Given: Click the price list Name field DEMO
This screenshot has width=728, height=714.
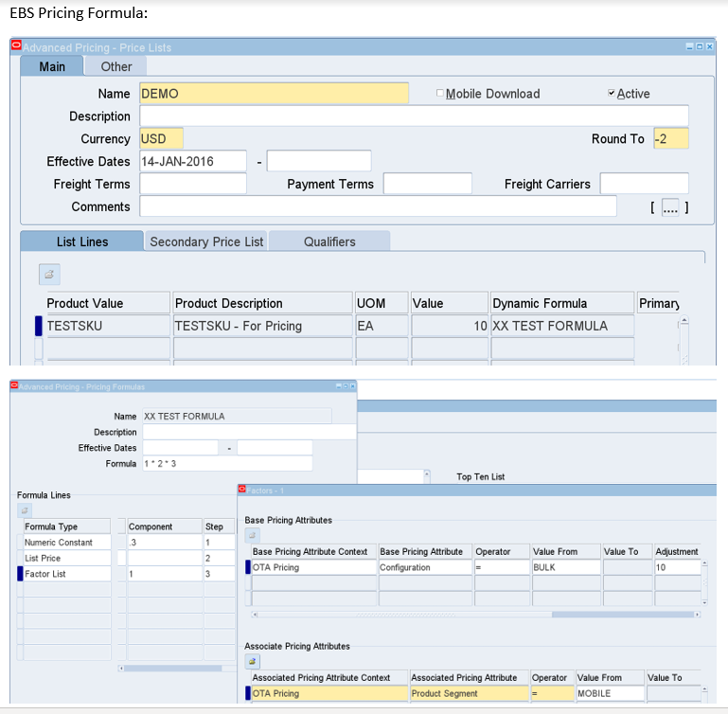Looking at the screenshot, I should click(x=274, y=94).
